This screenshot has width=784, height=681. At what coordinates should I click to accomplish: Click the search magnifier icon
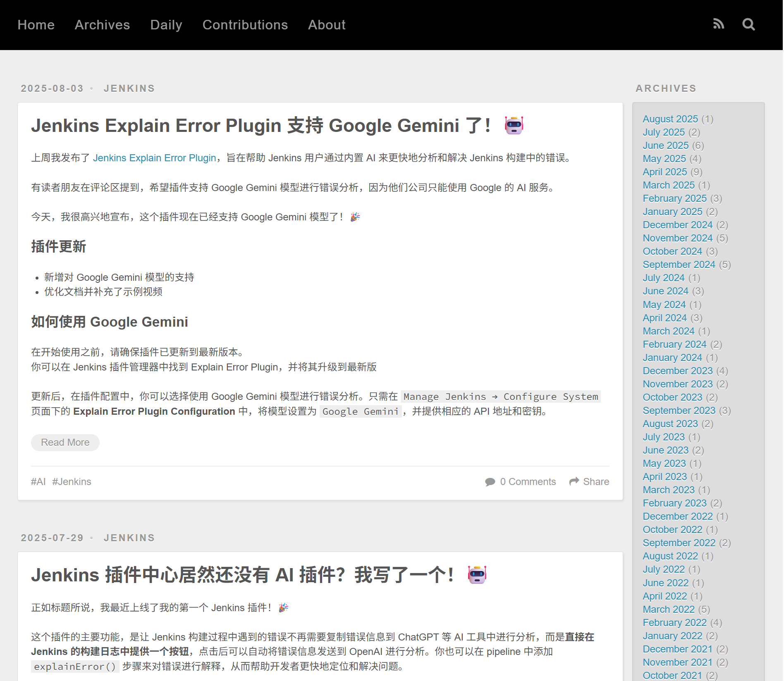(x=748, y=24)
